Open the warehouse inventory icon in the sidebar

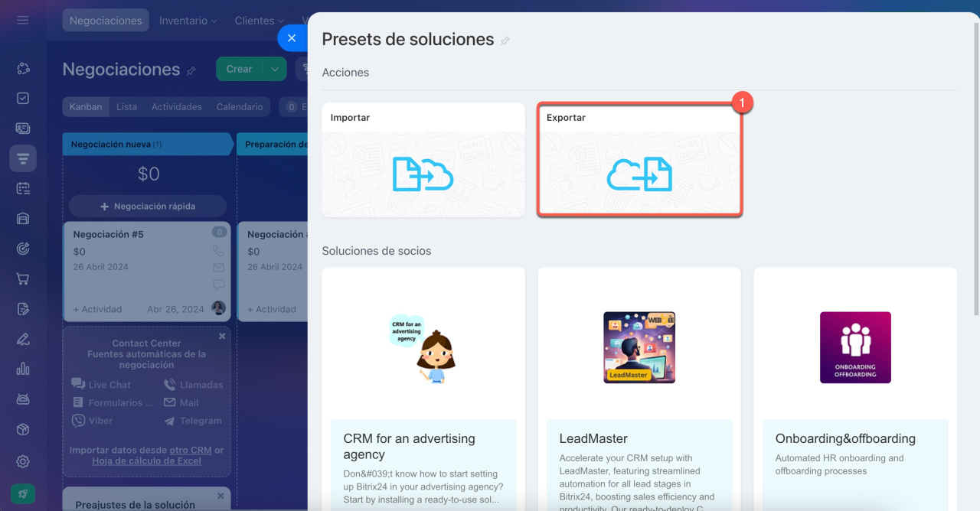coord(23,219)
